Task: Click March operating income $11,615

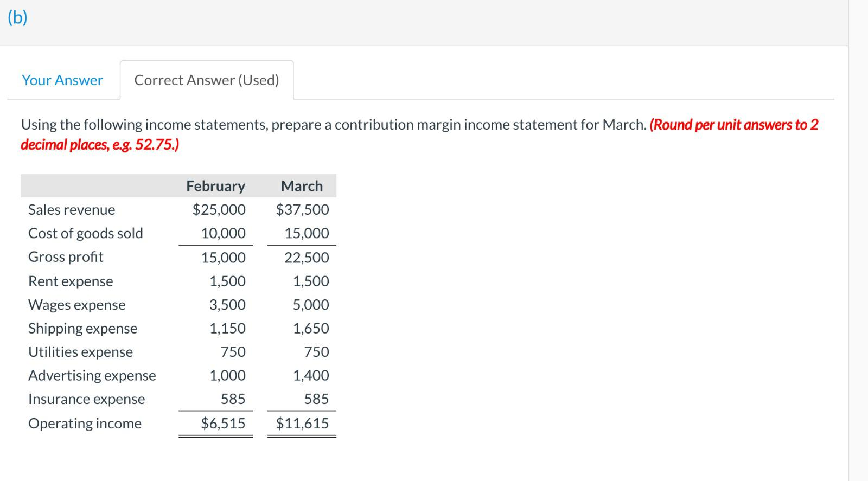Action: tap(302, 424)
